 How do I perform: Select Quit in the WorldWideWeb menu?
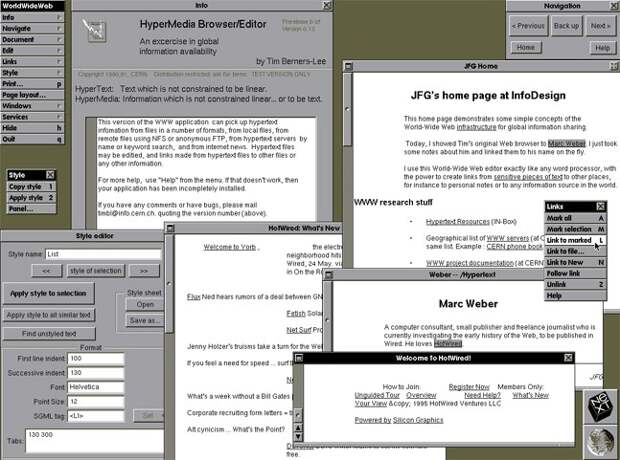32,139
